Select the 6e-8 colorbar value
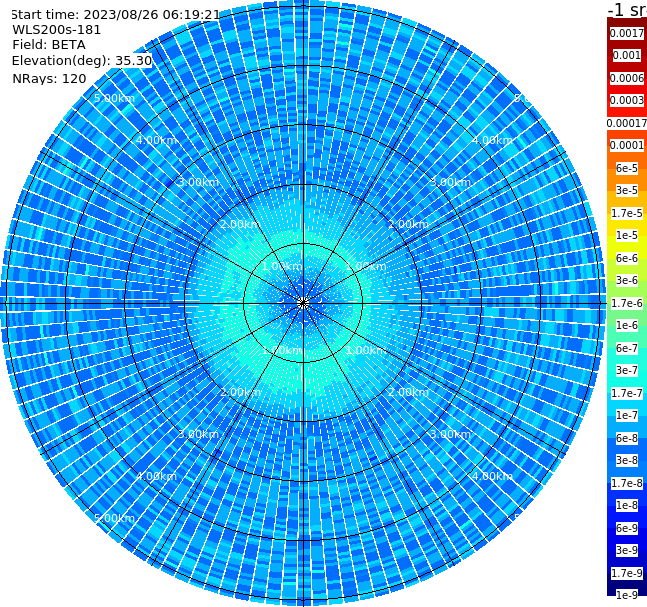This screenshot has width=647, height=607. [627, 438]
